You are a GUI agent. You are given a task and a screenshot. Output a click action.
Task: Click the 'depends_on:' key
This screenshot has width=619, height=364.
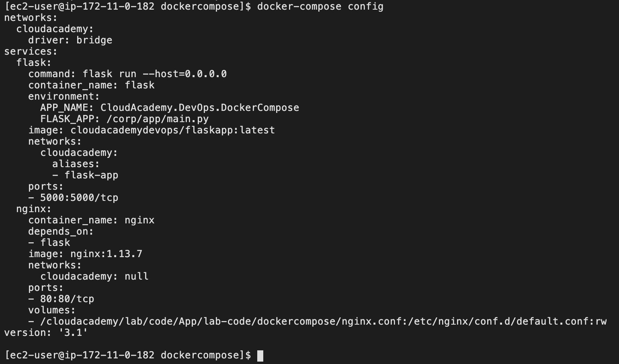click(61, 231)
